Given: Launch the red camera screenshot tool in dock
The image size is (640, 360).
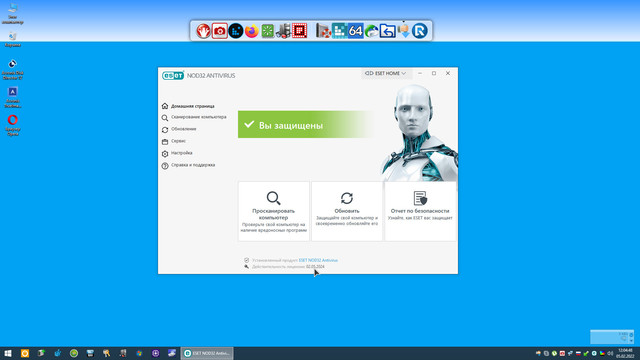Looking at the screenshot, I should pos(220,31).
